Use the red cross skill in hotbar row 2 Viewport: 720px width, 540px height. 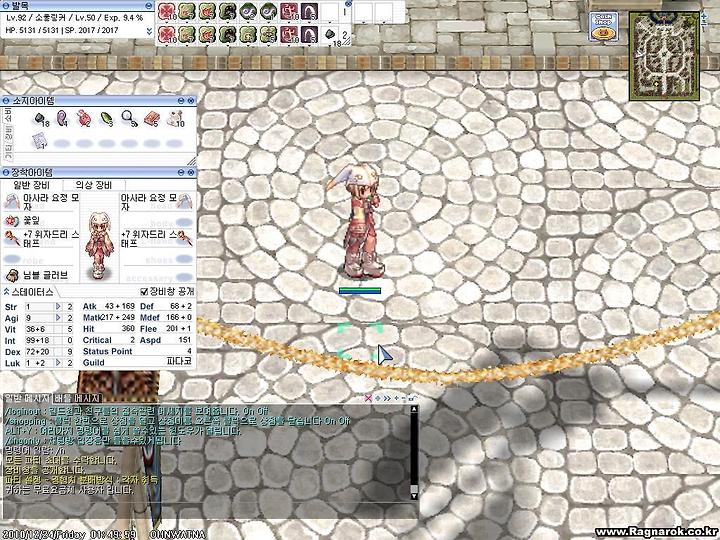pyautogui.click(x=166, y=35)
